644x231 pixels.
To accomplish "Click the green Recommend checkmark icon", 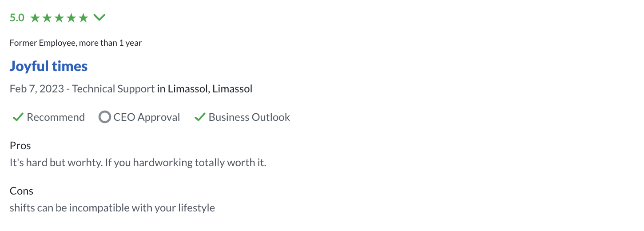I will pos(18,117).
